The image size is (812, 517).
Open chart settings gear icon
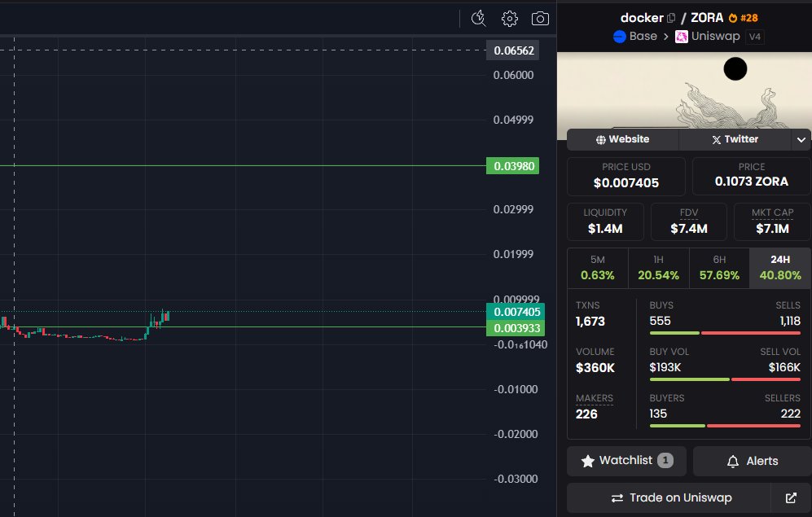[510, 19]
